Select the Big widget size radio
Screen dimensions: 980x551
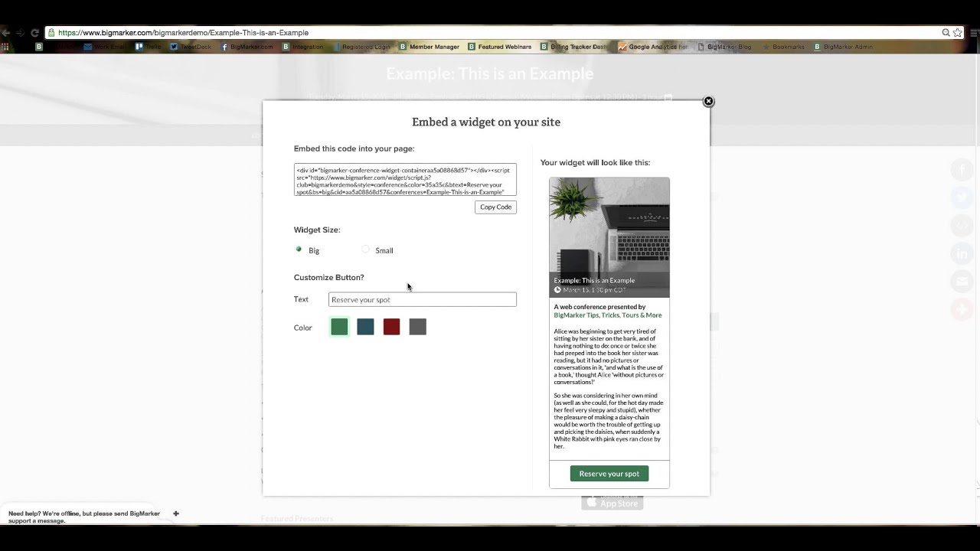[299, 249]
